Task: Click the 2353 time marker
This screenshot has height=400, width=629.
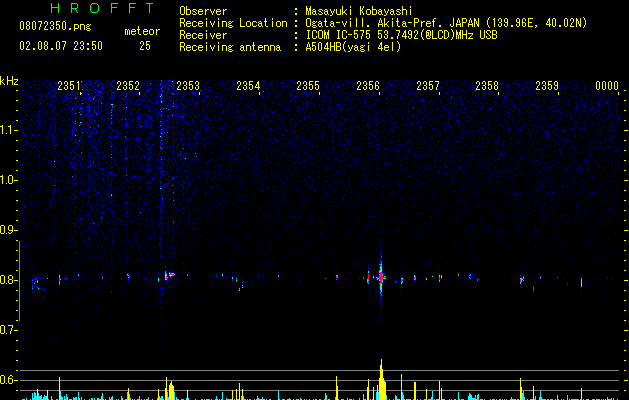Action: click(x=188, y=86)
